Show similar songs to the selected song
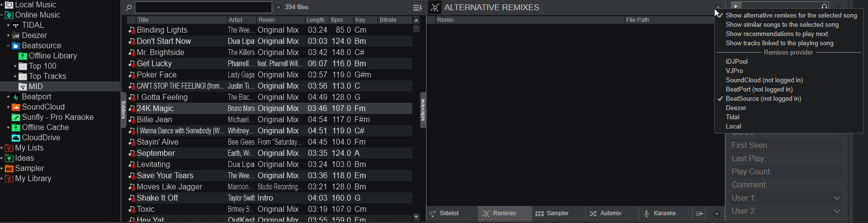 pyautogui.click(x=782, y=25)
